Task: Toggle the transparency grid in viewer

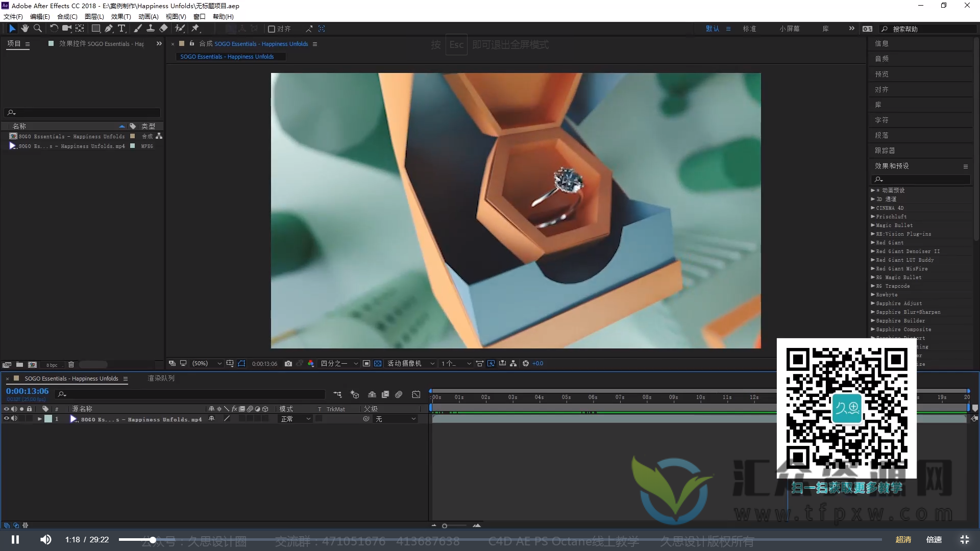Action: pyautogui.click(x=378, y=363)
